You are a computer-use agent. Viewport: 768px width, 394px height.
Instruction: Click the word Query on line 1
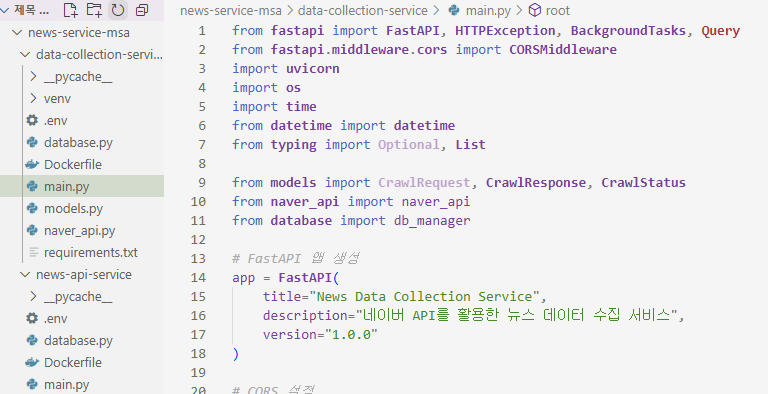click(x=720, y=31)
